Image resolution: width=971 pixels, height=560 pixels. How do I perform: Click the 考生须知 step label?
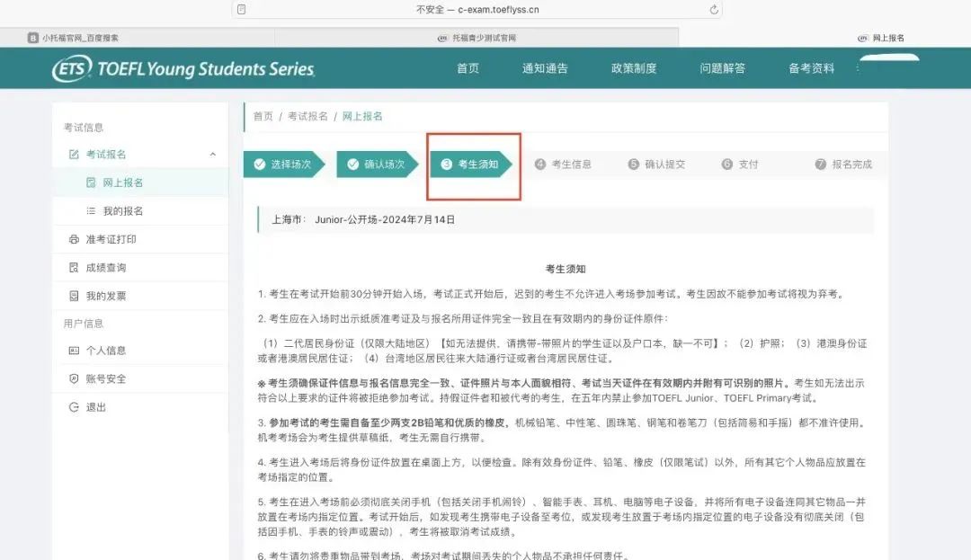[477, 164]
